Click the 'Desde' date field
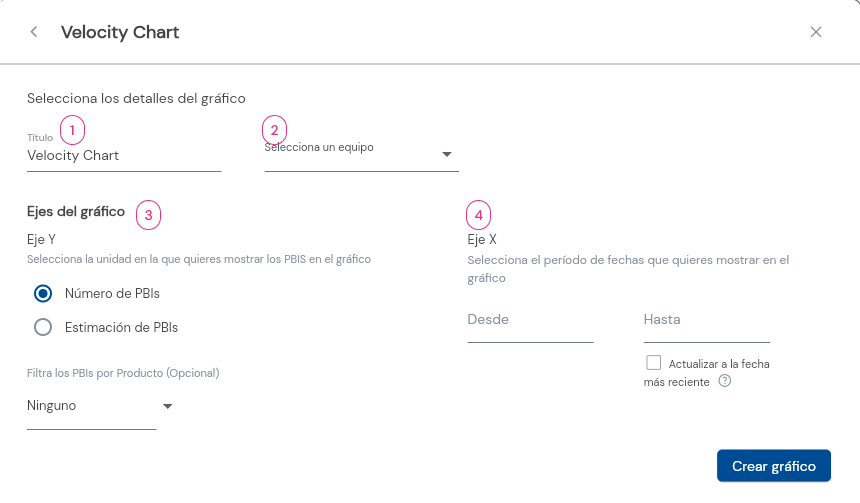This screenshot has height=503, width=860. (x=530, y=325)
